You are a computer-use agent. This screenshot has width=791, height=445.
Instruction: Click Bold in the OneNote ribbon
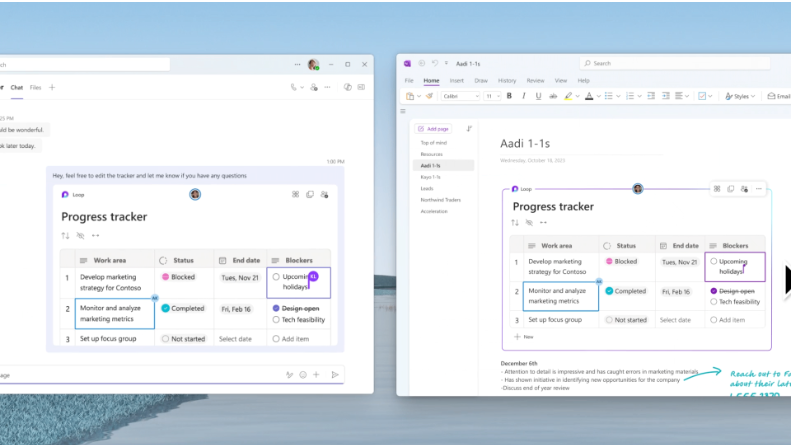click(509, 96)
